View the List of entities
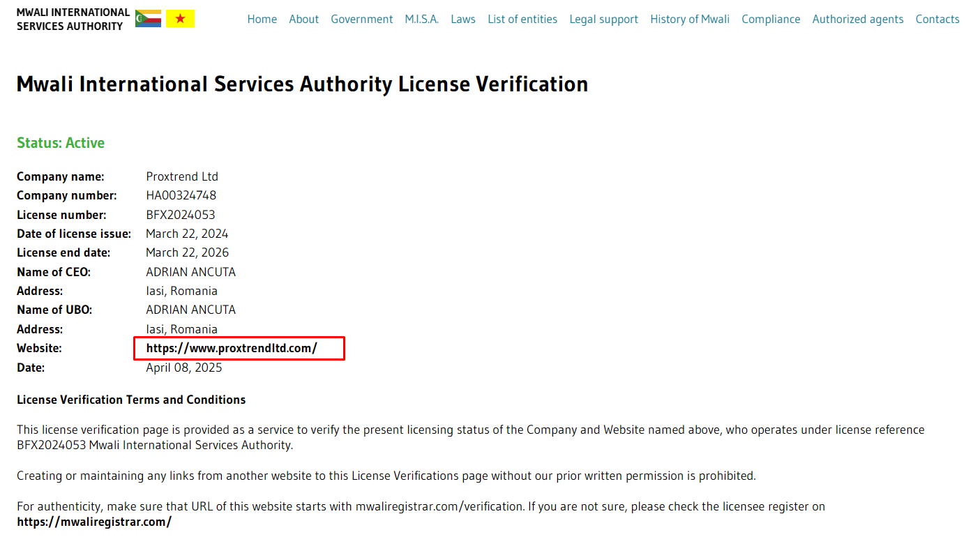 (522, 20)
